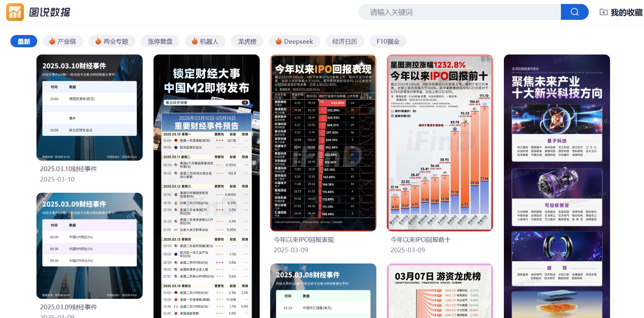Image resolution: width=644 pixels, height=318 pixels.
Task: Click the flame icon on Deepseek tab
Action: click(x=278, y=41)
